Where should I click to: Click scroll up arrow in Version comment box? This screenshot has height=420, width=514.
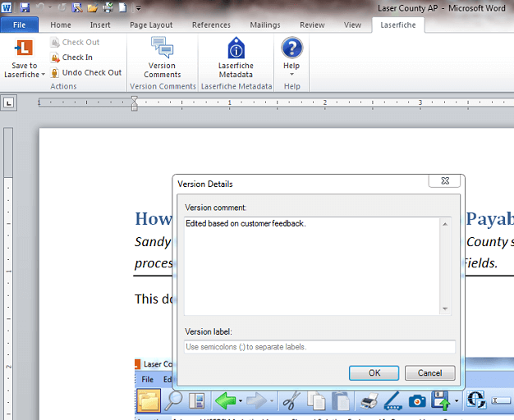(x=445, y=224)
